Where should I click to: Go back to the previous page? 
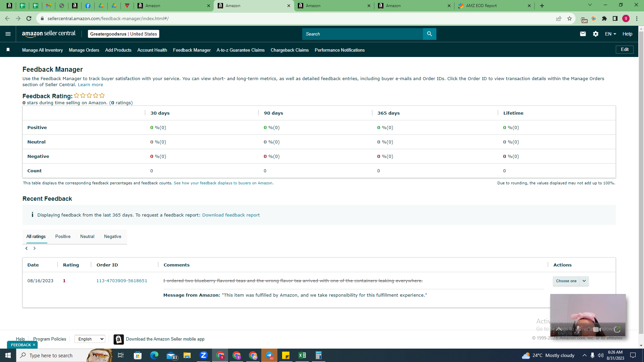coord(7,18)
